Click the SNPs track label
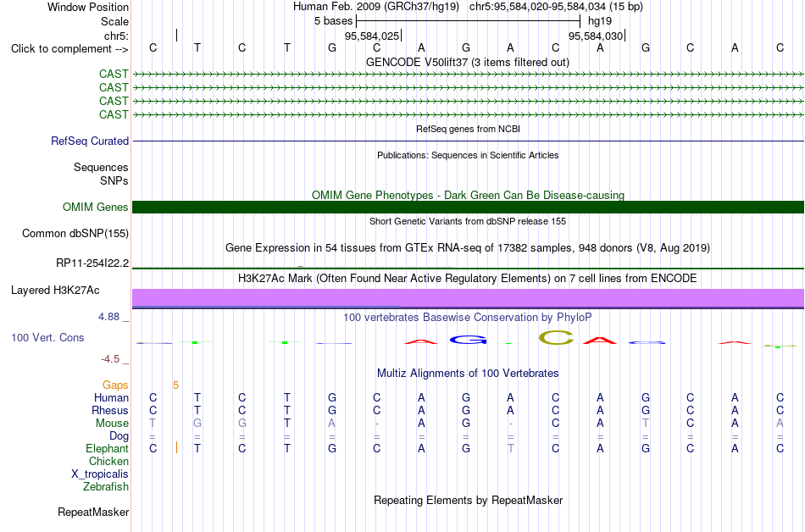The image size is (805, 532). [114, 180]
